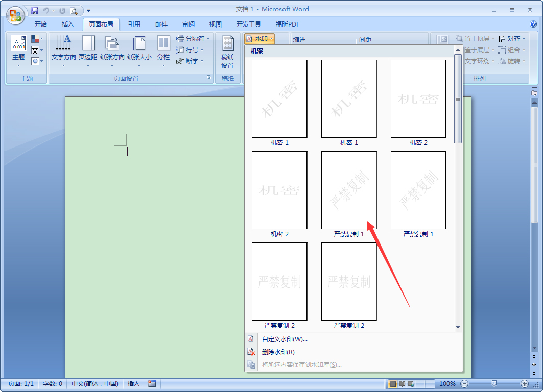This screenshot has width=543, height=392.
Task: Click the 分栏 columns icon
Action: pyautogui.click(x=163, y=50)
